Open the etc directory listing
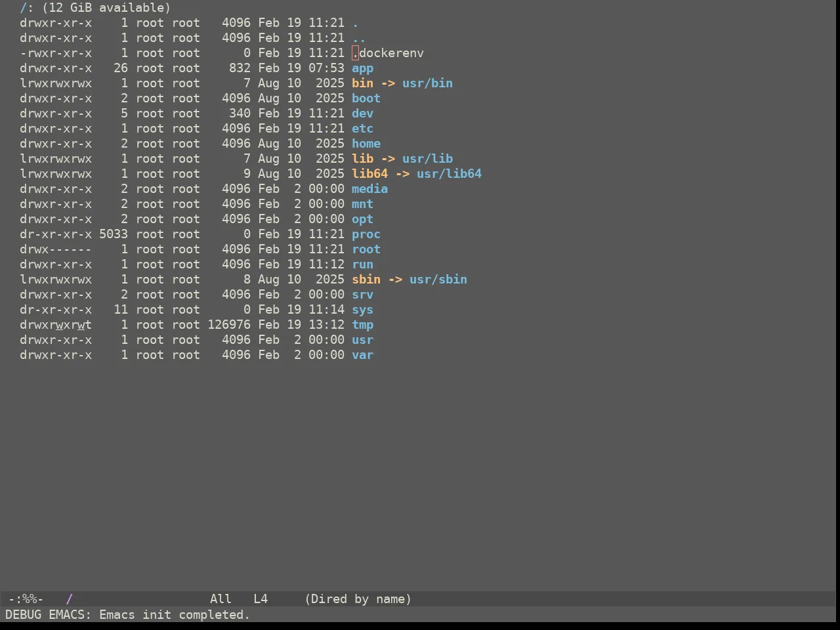The width and height of the screenshot is (840, 630). [x=362, y=129]
